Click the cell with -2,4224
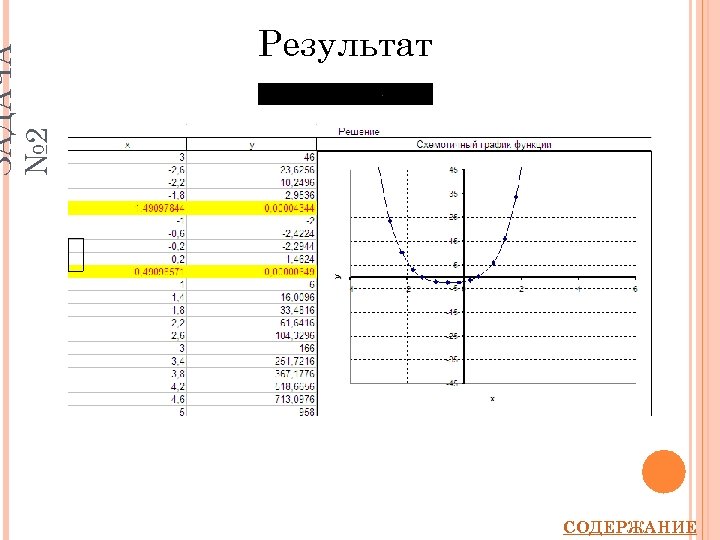Viewport: 720px width, 540px height. pos(252,233)
